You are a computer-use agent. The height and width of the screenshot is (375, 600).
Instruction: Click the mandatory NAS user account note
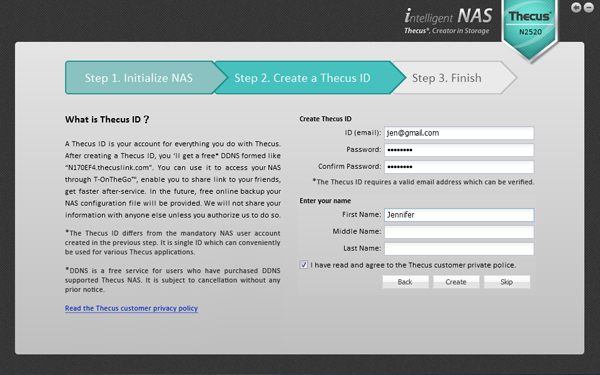pyautogui.click(x=173, y=242)
